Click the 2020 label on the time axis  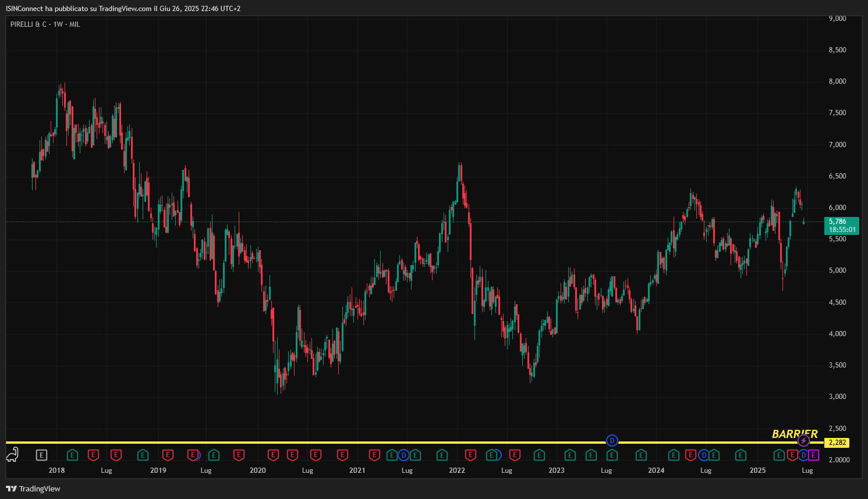pyautogui.click(x=258, y=471)
